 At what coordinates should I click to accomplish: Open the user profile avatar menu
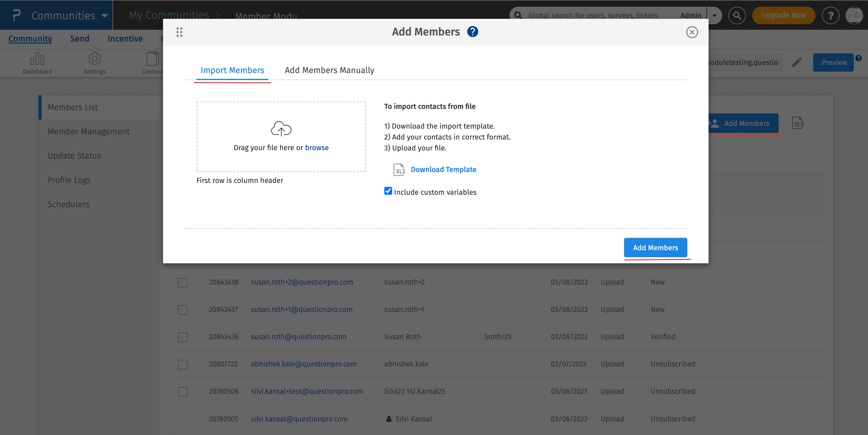click(x=854, y=15)
